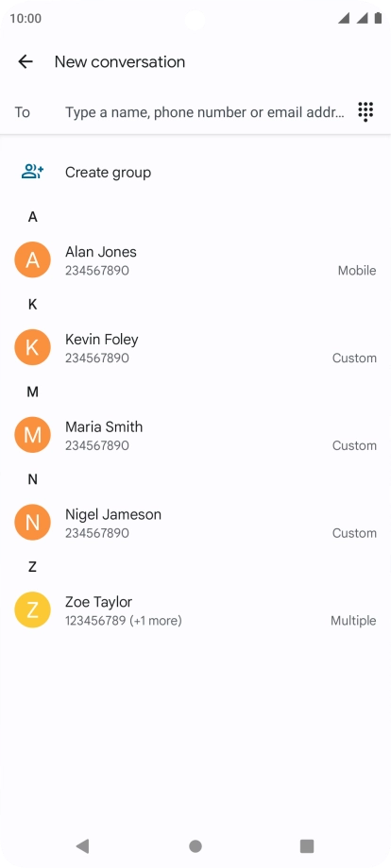Tap the Create group people icon
This screenshot has height=868, width=391.
point(33,172)
